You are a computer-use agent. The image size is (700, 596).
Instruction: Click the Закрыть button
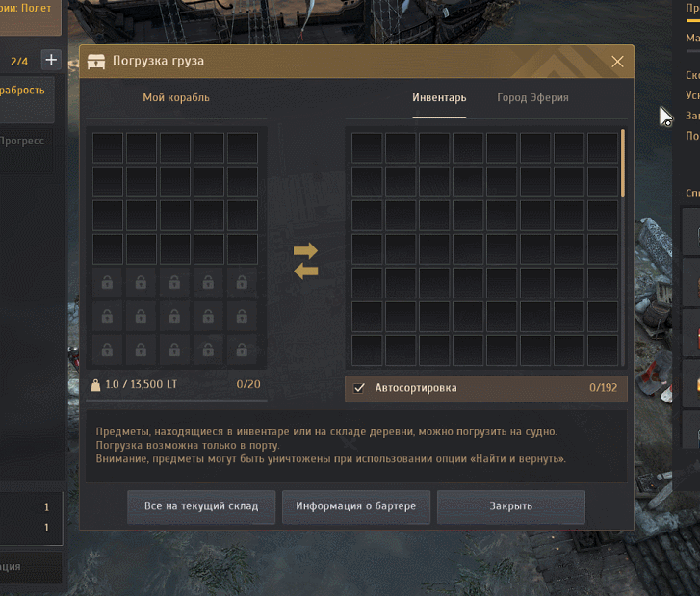pos(510,506)
